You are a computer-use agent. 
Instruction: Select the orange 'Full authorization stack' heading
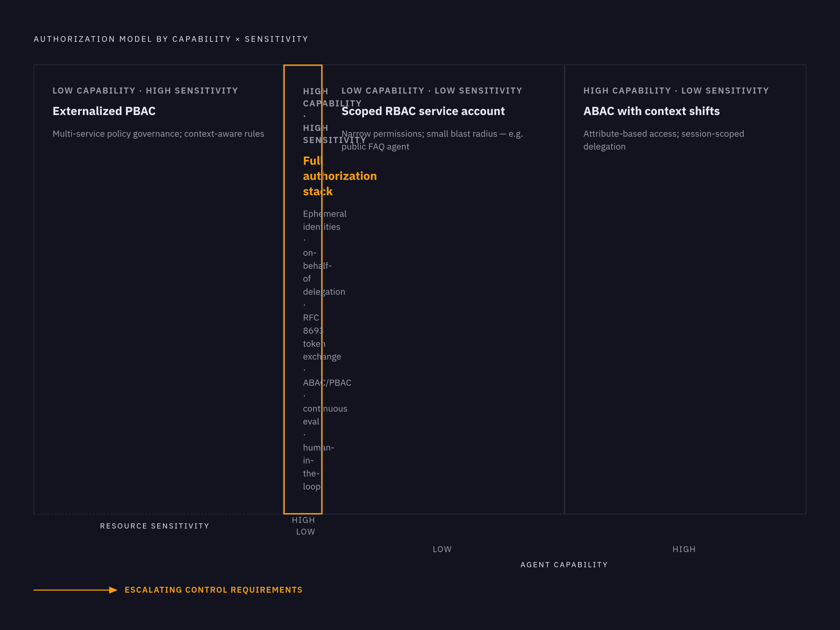[x=340, y=176]
